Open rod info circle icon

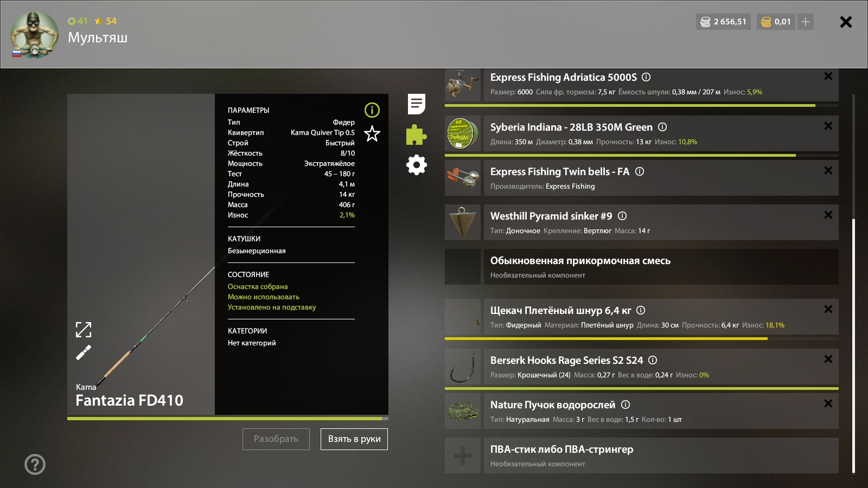pyautogui.click(x=372, y=110)
